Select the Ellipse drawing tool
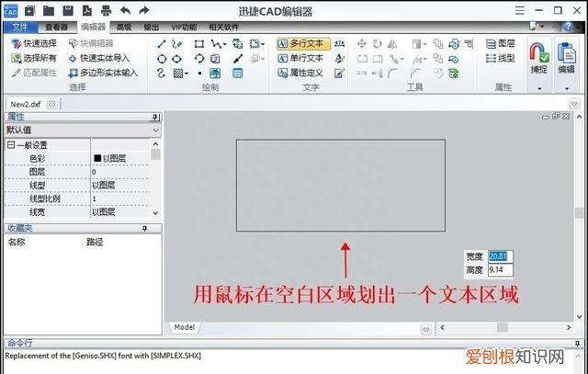Image resolution: width=588 pixels, height=374 pixels. coord(176,59)
